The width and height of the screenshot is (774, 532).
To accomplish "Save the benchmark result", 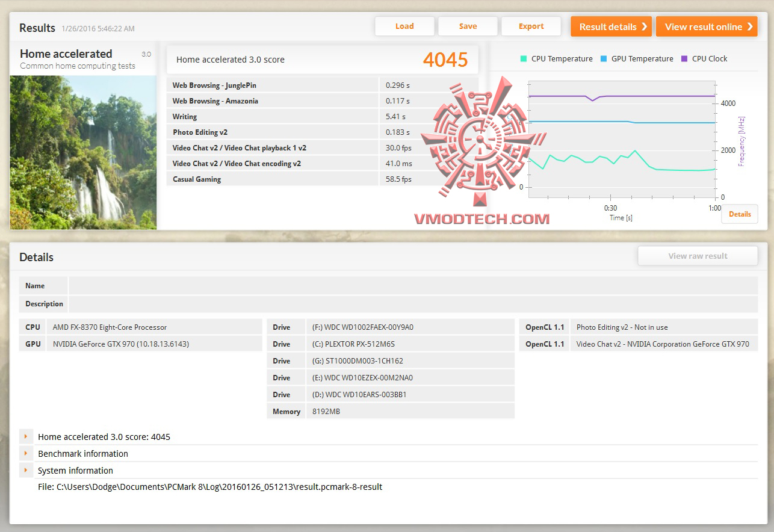I will 468,26.
